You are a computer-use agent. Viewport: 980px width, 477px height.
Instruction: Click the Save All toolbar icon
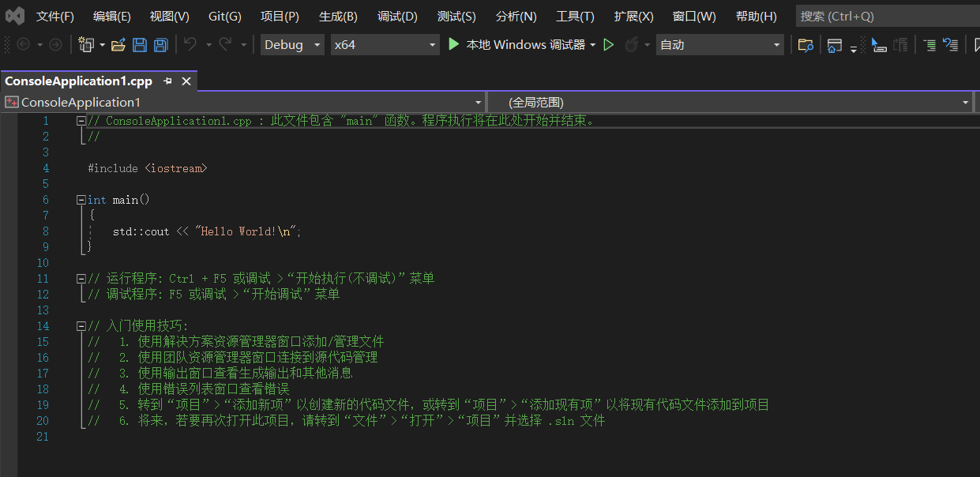[160, 45]
